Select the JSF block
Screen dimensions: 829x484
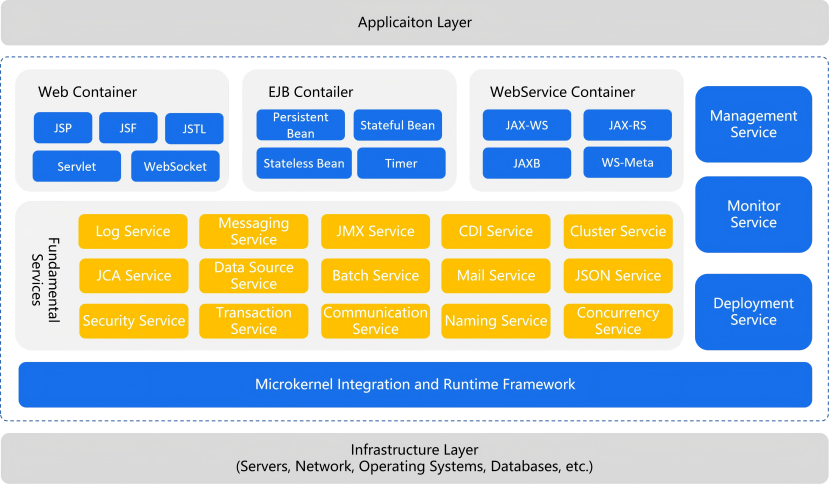click(128, 127)
